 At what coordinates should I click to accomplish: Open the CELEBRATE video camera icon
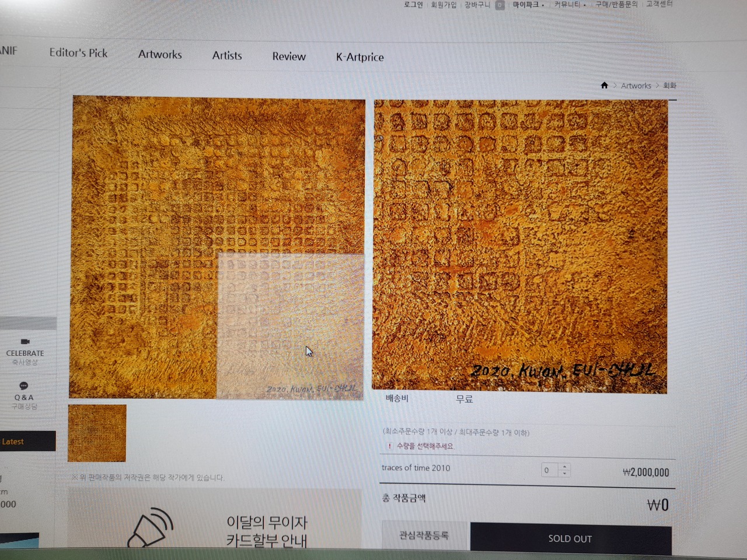click(x=25, y=342)
